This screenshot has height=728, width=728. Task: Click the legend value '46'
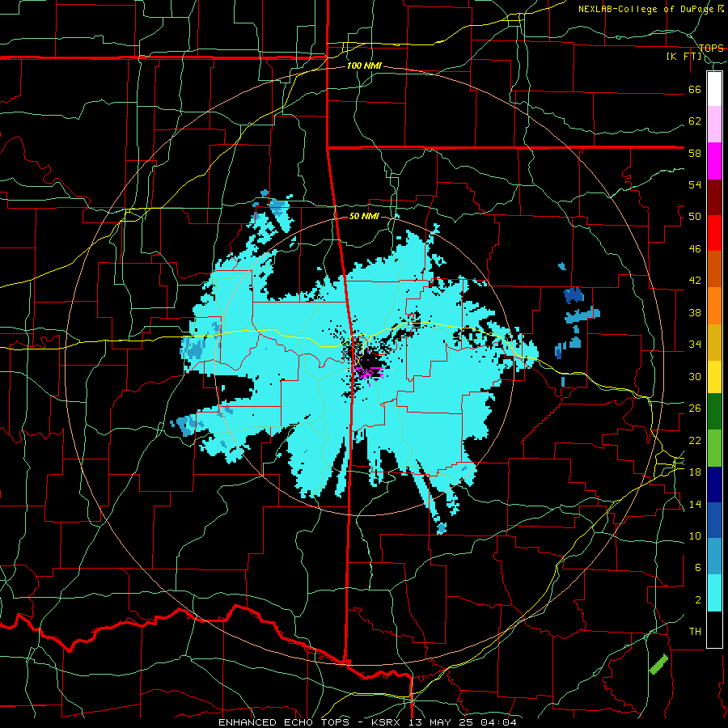(x=695, y=248)
